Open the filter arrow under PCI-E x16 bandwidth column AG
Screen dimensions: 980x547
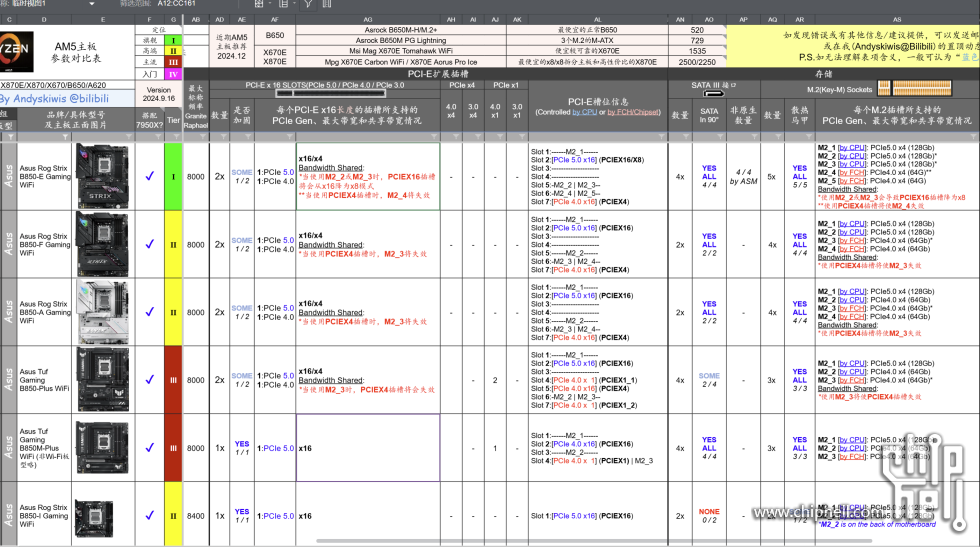click(x=434, y=136)
